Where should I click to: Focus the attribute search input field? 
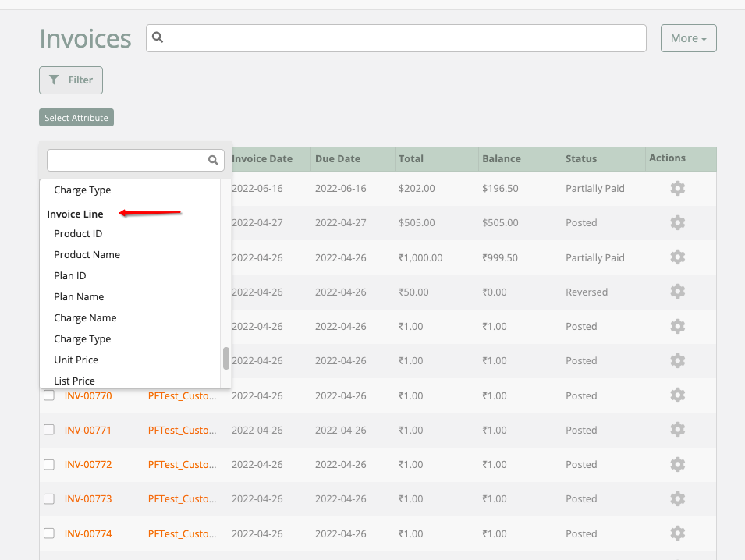(136, 160)
